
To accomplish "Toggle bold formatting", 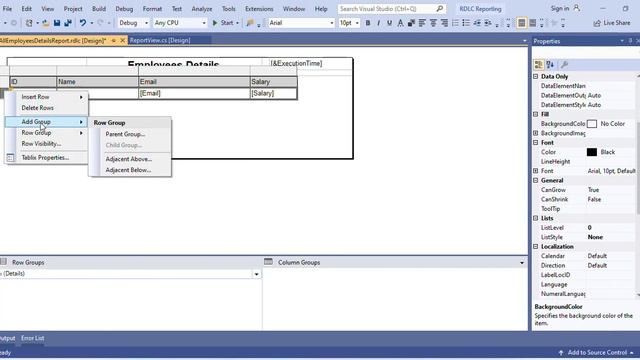I will coord(368,23).
